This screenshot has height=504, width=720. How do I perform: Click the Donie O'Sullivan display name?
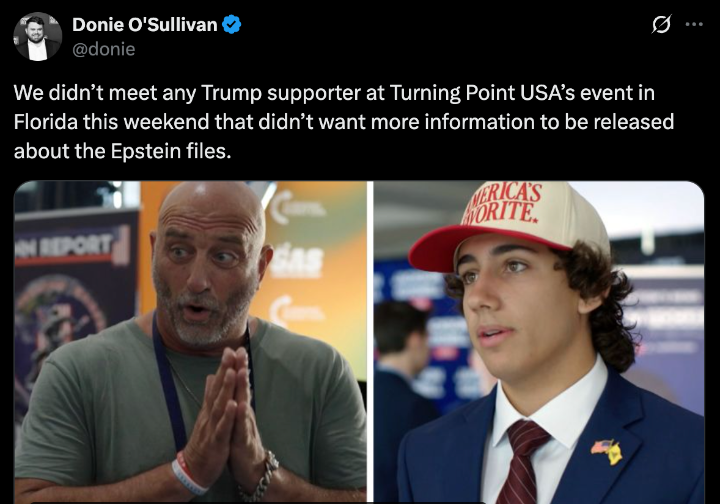pyautogui.click(x=145, y=25)
